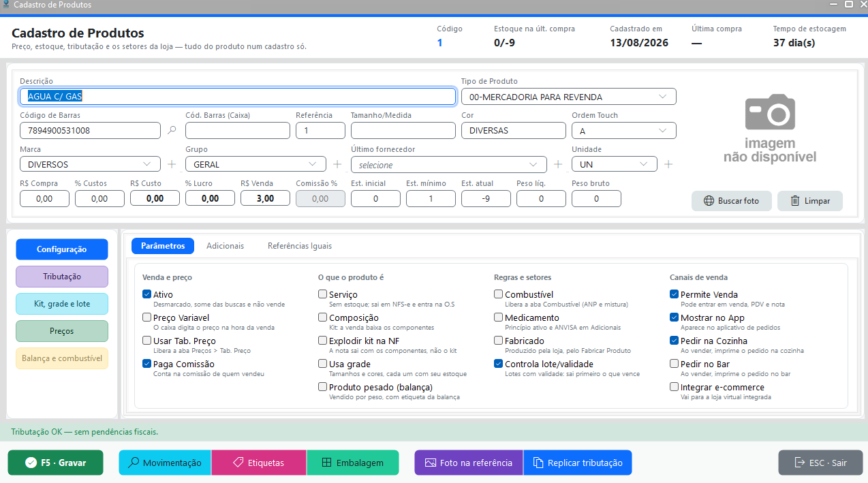Toggle the Paga Comissão checkbox
Screen dimensions: 868x483
pos(147,364)
